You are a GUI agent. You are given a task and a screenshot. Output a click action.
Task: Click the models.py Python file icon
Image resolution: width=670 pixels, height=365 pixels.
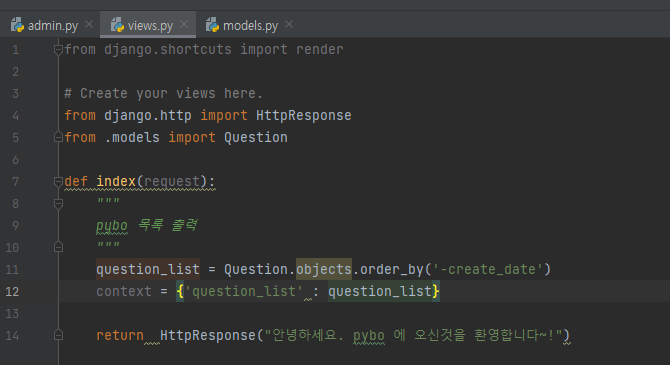tap(212, 25)
